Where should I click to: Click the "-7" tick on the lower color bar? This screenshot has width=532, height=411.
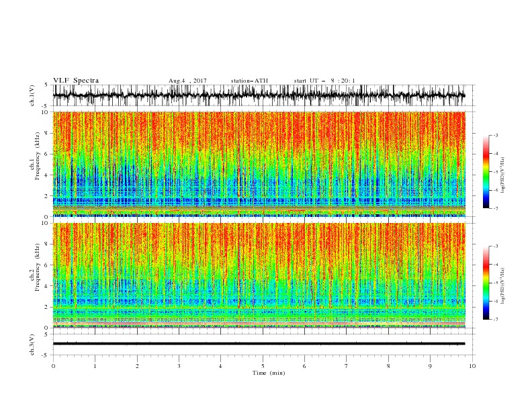tap(496, 320)
